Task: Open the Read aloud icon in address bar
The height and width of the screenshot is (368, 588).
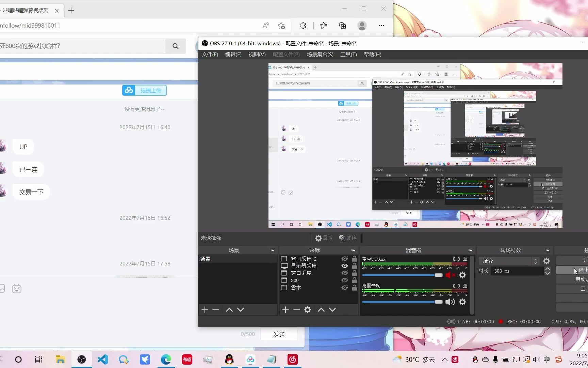Action: pyautogui.click(x=266, y=26)
